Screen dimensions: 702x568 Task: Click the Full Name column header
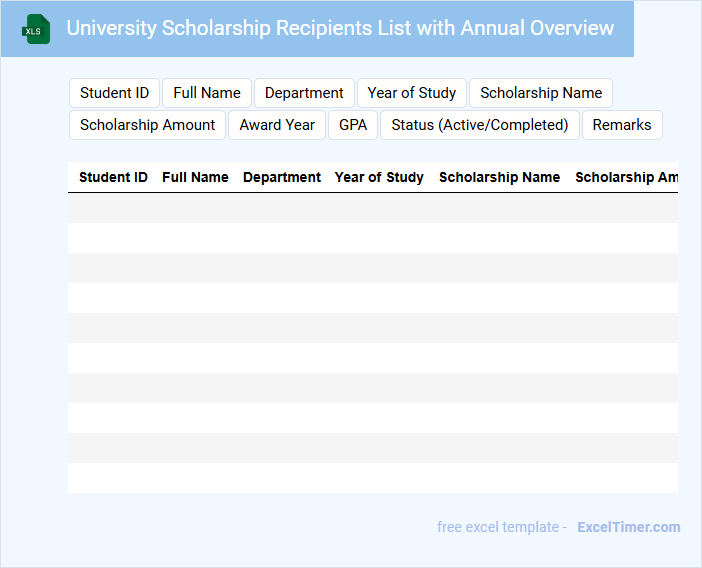(195, 177)
